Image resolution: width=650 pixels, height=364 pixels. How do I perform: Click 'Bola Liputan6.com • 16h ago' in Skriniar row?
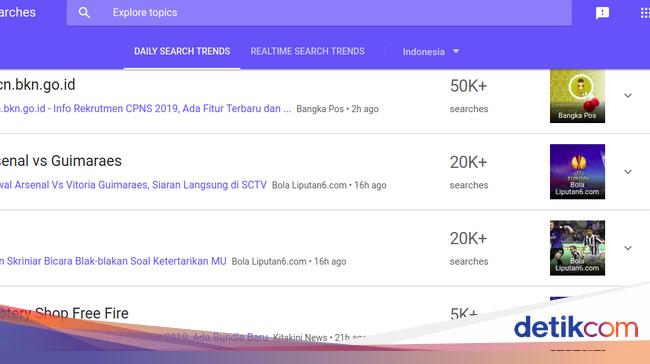[289, 262]
